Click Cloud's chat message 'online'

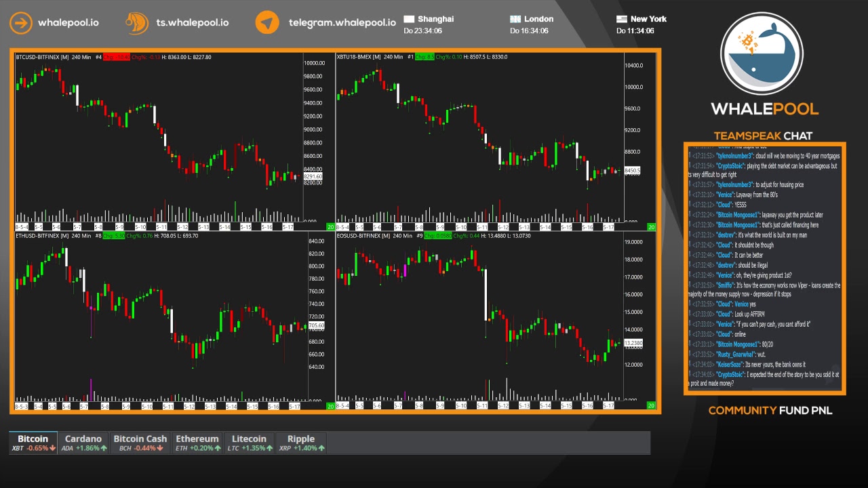tap(741, 335)
